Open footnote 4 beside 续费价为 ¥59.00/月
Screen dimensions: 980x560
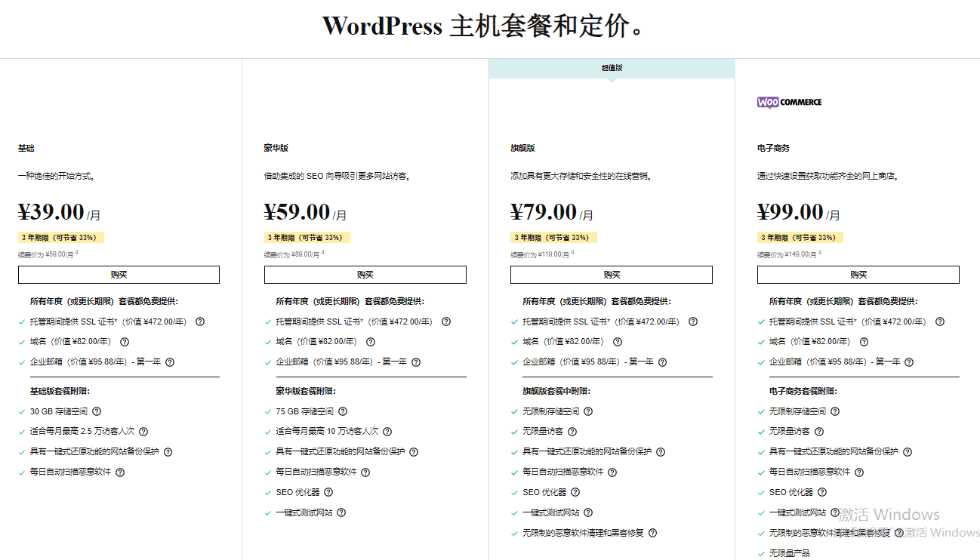point(77,253)
